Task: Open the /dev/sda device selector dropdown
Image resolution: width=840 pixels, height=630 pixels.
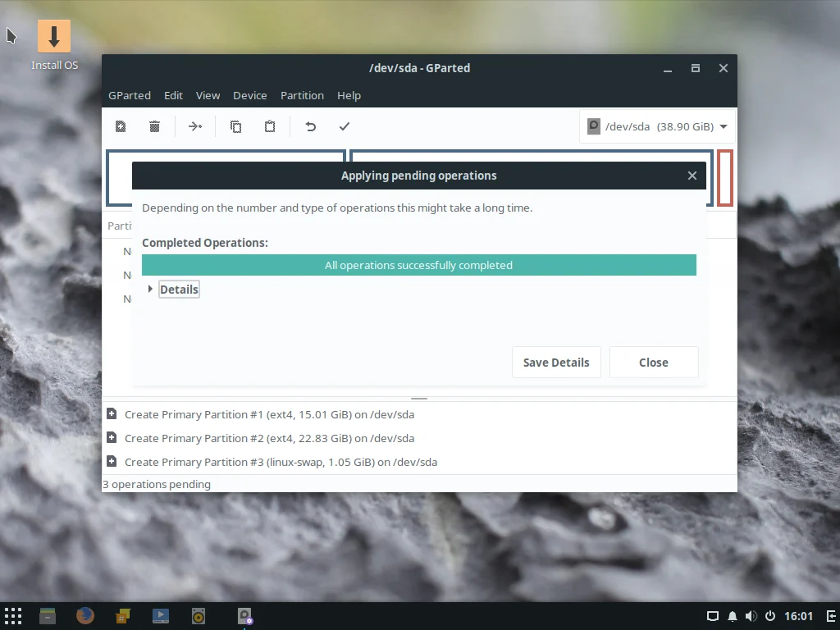Action: [x=658, y=126]
